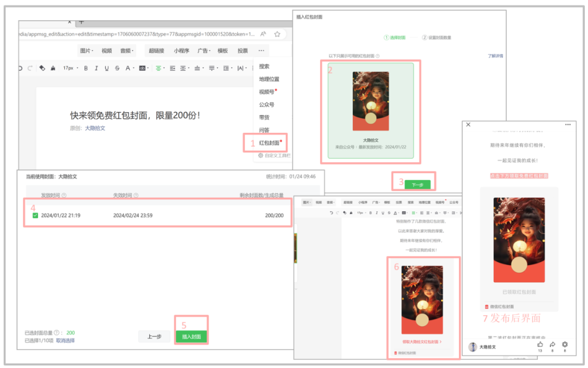Click the browser read aloud icon in the address bar
The width and height of the screenshot is (588, 368).
264,34
